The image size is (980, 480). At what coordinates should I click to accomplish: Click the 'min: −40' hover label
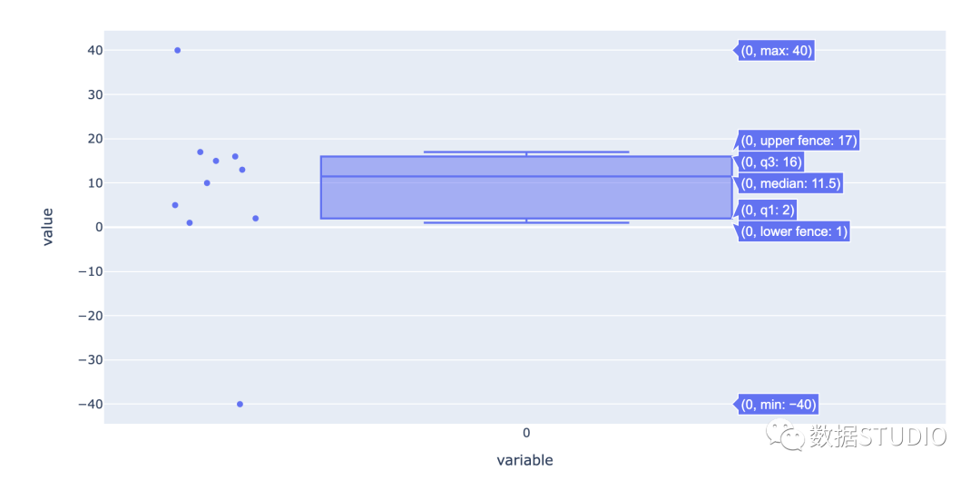778,405
